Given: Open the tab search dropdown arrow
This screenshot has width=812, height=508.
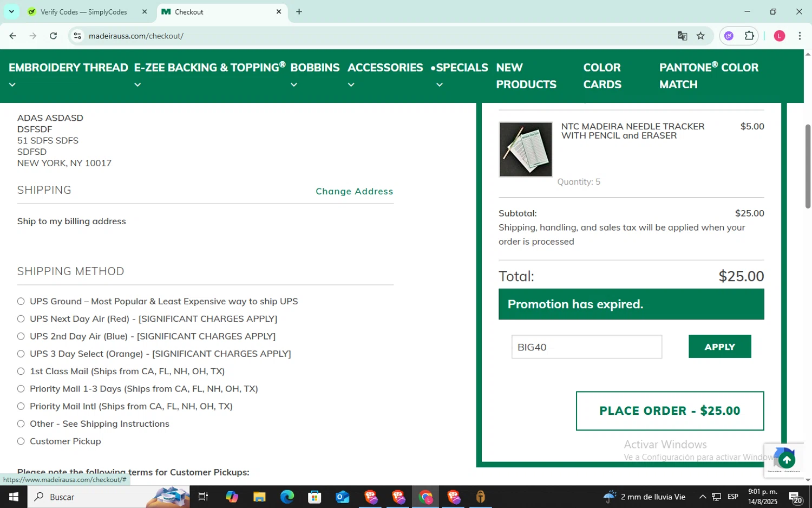Looking at the screenshot, I should [x=11, y=11].
